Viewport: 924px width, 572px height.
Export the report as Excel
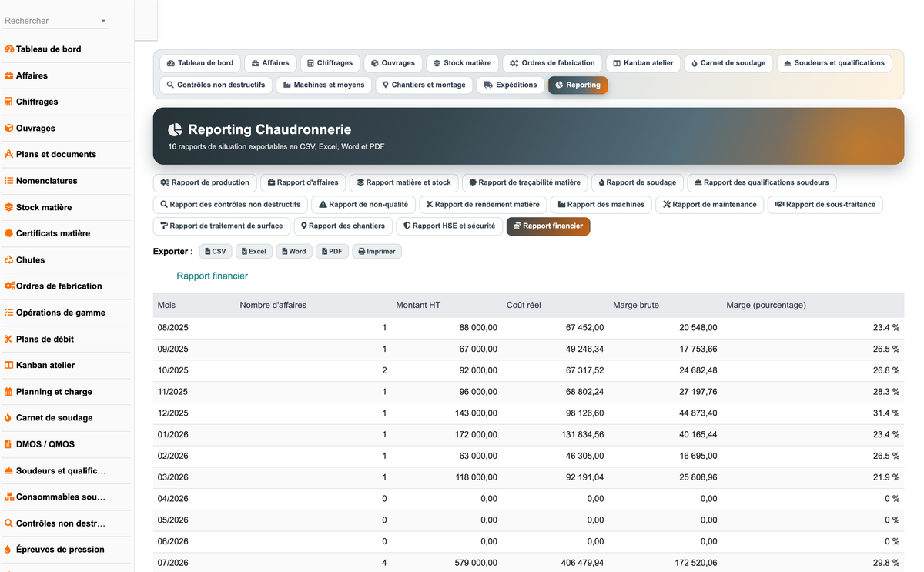coord(253,252)
